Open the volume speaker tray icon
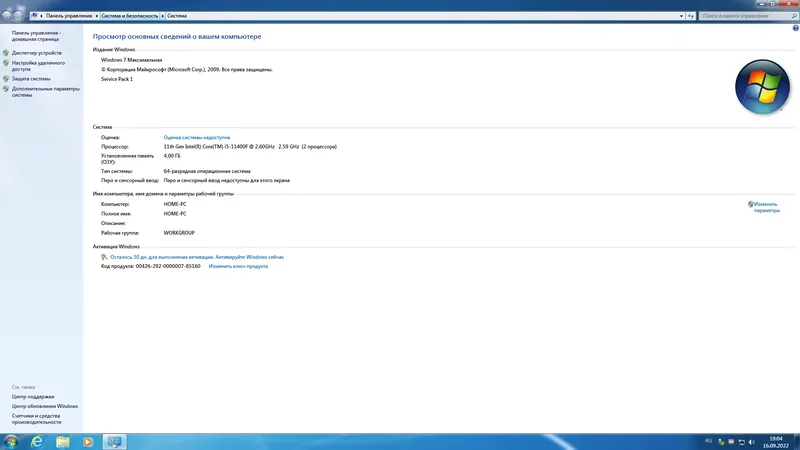Image resolution: width=800 pixels, height=450 pixels. (751, 442)
